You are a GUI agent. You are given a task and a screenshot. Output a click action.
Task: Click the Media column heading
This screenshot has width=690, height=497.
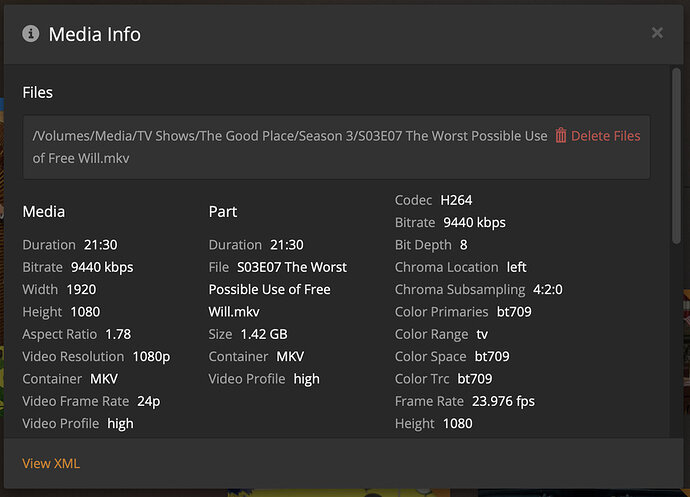click(44, 212)
